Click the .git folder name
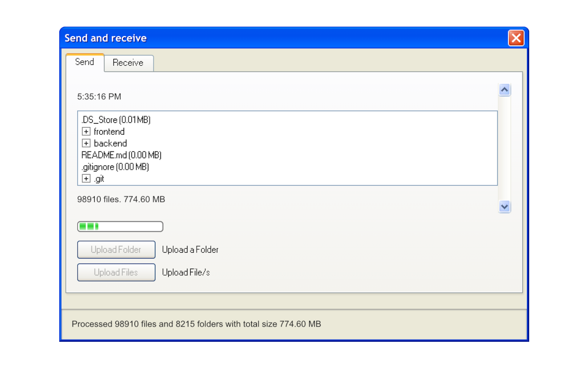Viewport: 588px width, 368px height. pyautogui.click(x=99, y=178)
